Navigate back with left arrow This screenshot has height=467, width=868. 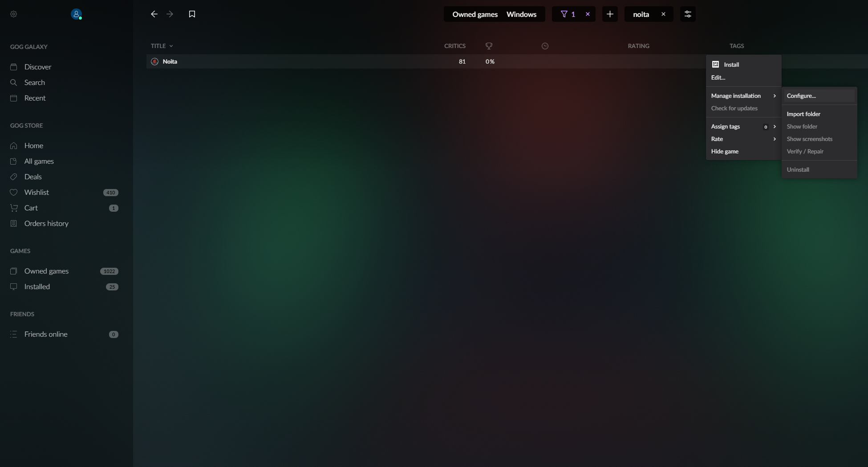(154, 14)
